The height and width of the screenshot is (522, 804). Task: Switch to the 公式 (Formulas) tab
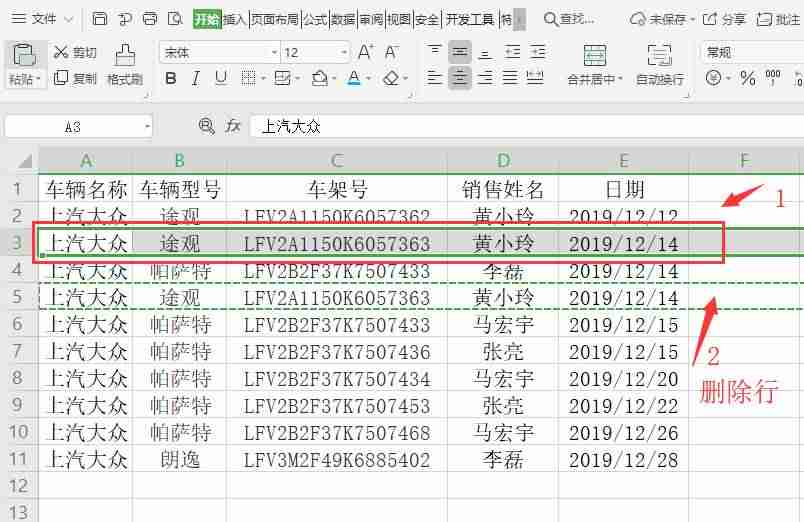tap(315, 19)
